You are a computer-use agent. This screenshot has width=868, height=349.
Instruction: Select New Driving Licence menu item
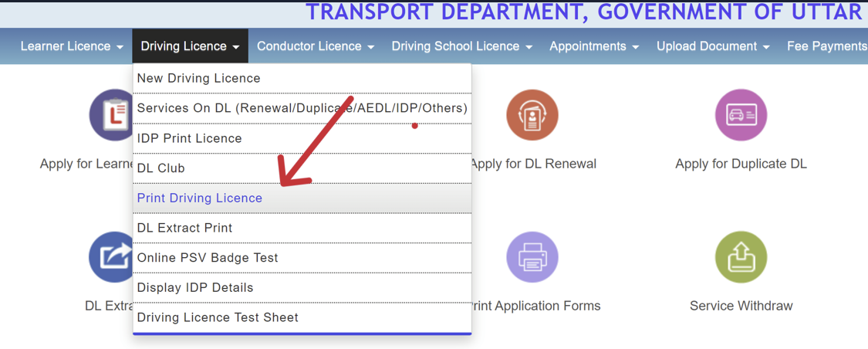(x=199, y=79)
